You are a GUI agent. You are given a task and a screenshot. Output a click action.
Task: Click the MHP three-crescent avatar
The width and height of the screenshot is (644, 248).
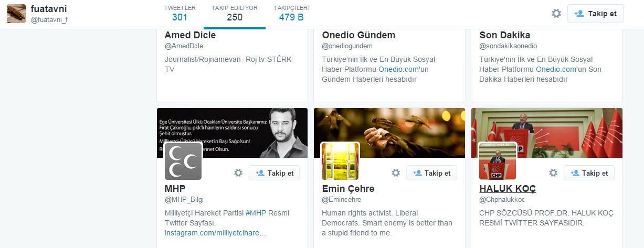[x=183, y=161]
